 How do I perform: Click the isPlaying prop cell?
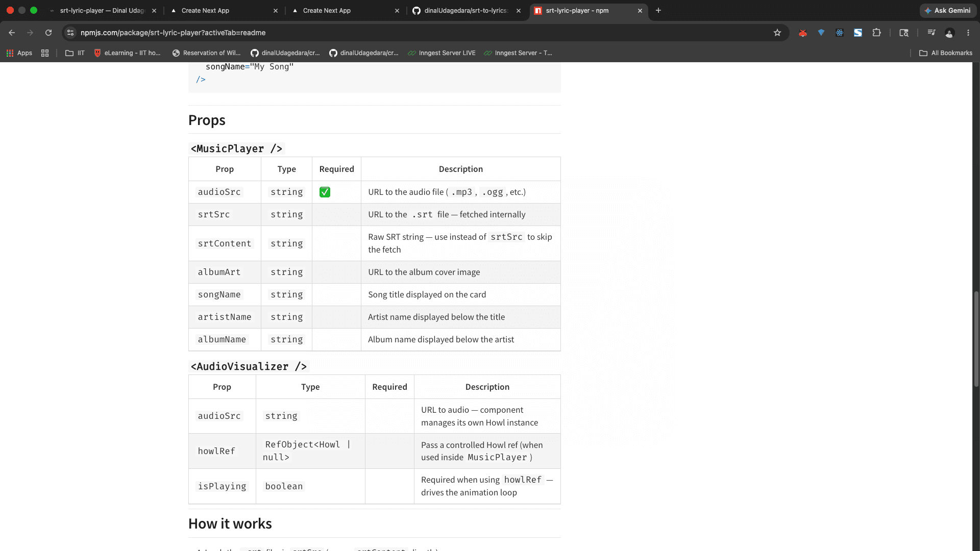tap(222, 487)
